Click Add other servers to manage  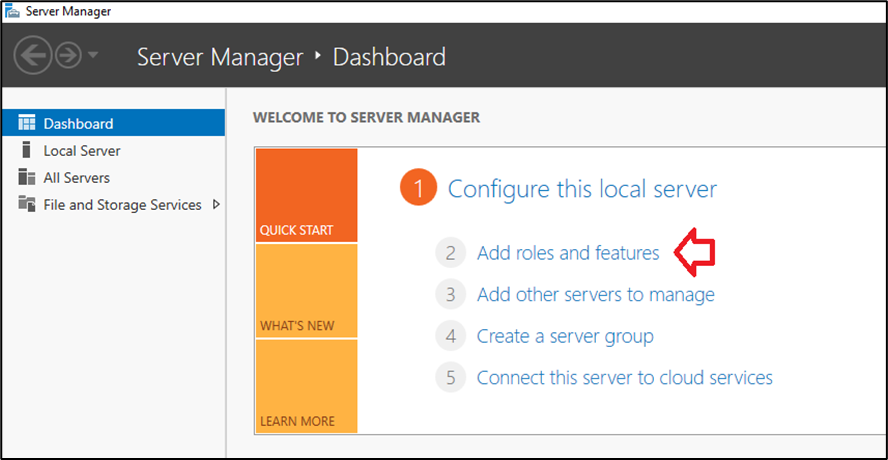[x=595, y=295]
